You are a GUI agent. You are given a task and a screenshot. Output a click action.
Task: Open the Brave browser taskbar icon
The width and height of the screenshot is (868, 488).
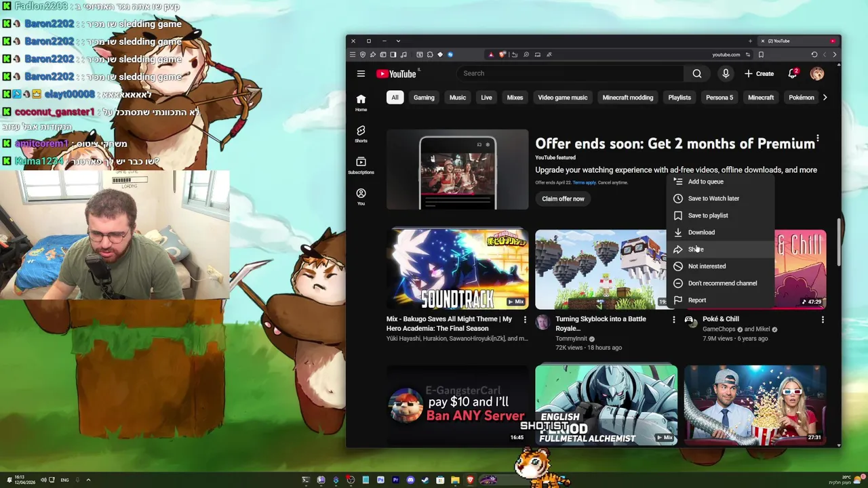(470, 480)
